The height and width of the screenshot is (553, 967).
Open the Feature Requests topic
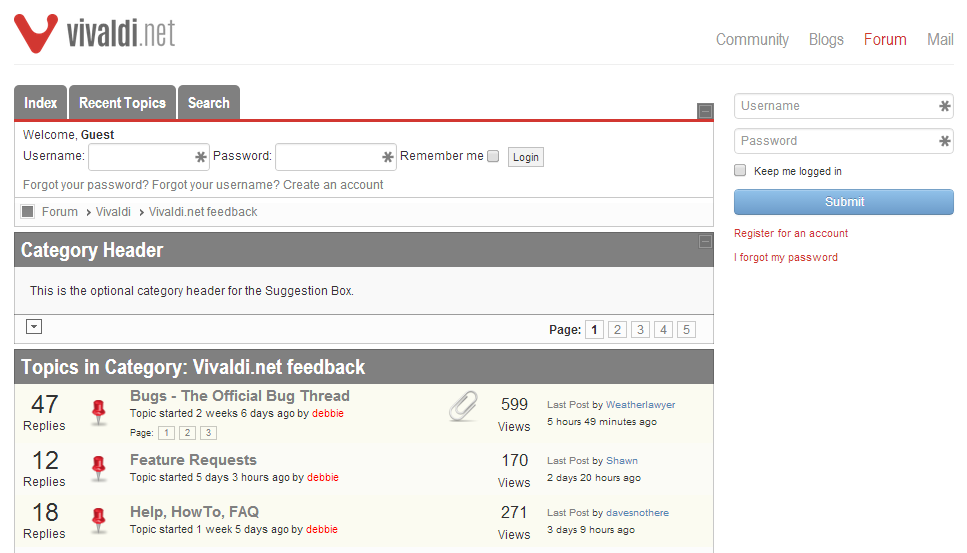[x=193, y=460]
